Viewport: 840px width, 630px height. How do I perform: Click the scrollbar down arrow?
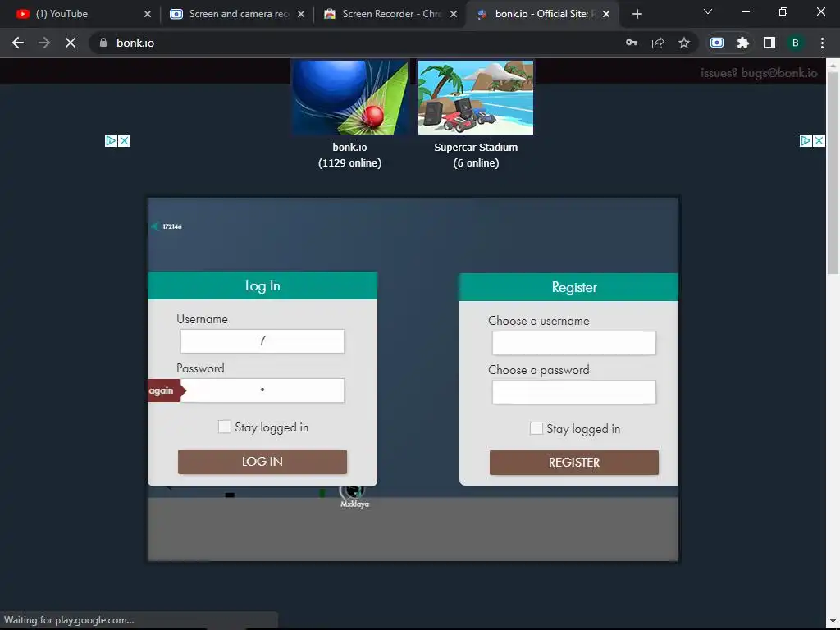tap(833, 621)
